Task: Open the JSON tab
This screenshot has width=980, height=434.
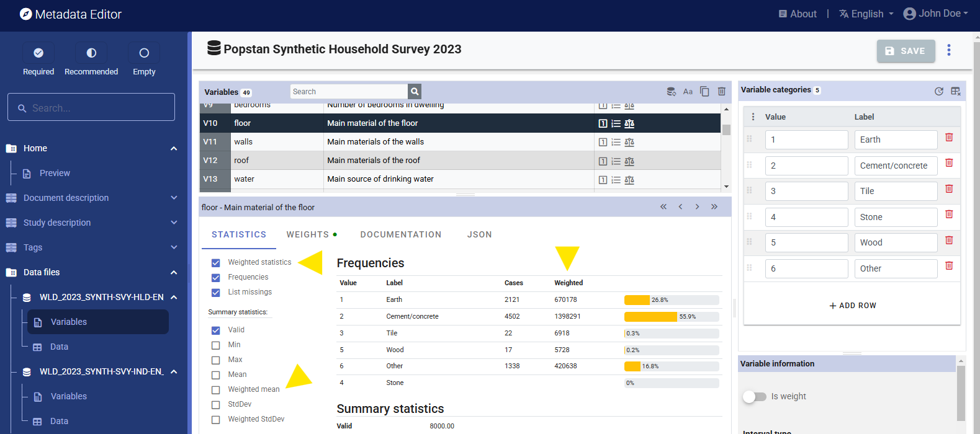Action: tap(479, 234)
